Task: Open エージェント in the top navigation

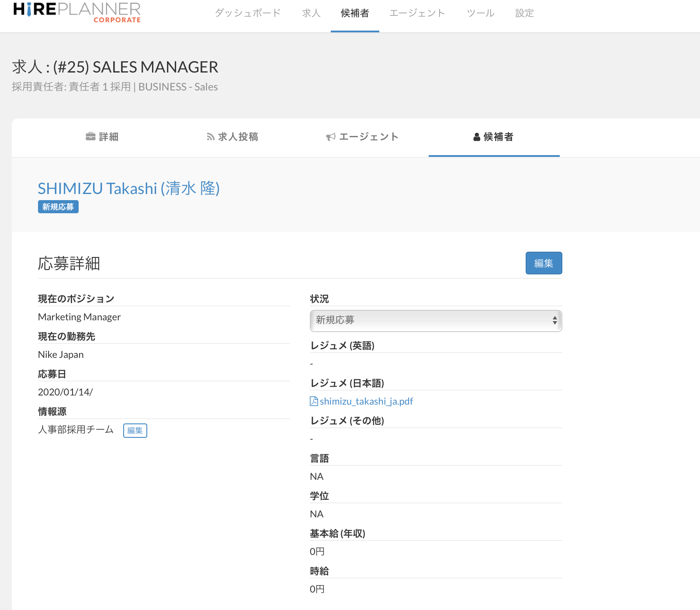Action: 417,14
